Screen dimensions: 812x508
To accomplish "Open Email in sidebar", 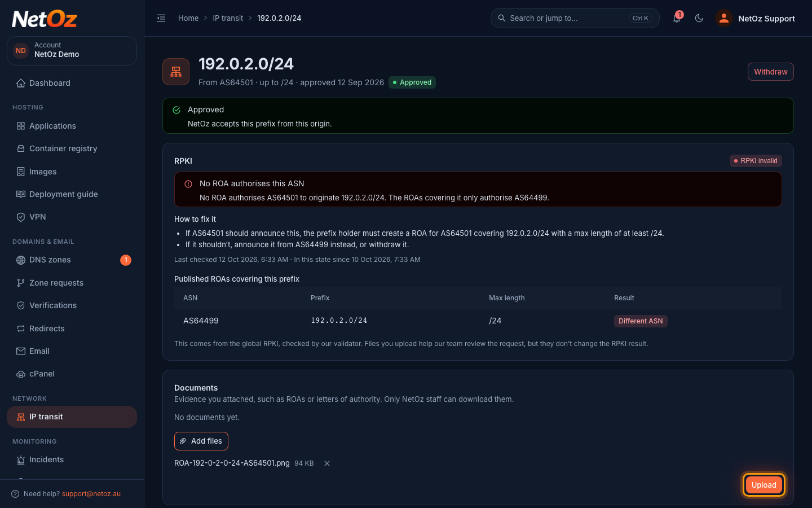I will (72, 351).
